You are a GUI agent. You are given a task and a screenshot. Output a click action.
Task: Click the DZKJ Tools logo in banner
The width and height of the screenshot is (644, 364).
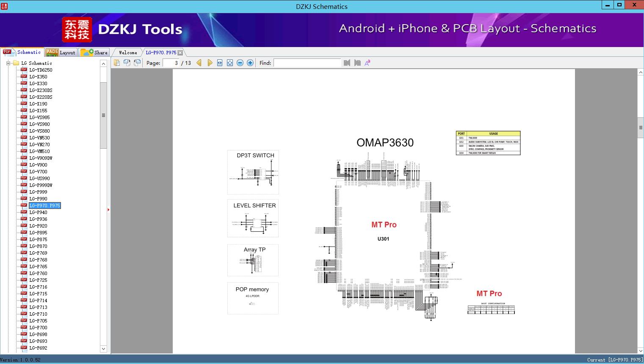point(122,29)
